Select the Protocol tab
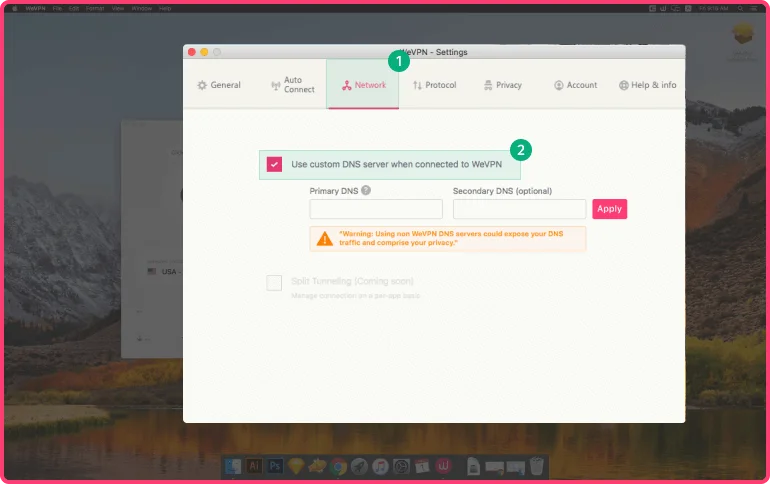This screenshot has width=770, height=484. click(x=434, y=85)
